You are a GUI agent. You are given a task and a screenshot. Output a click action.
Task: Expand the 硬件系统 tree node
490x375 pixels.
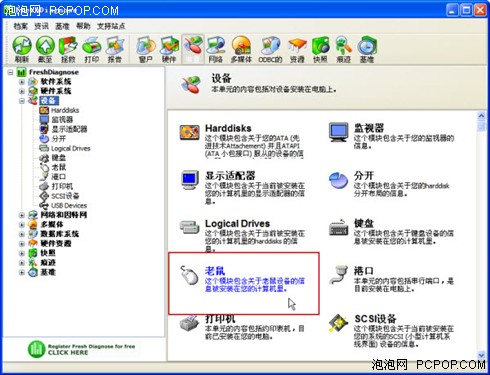pos(22,91)
